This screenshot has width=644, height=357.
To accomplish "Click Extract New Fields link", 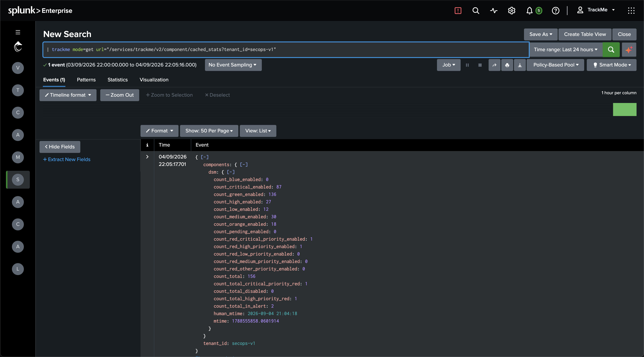I will [x=67, y=159].
